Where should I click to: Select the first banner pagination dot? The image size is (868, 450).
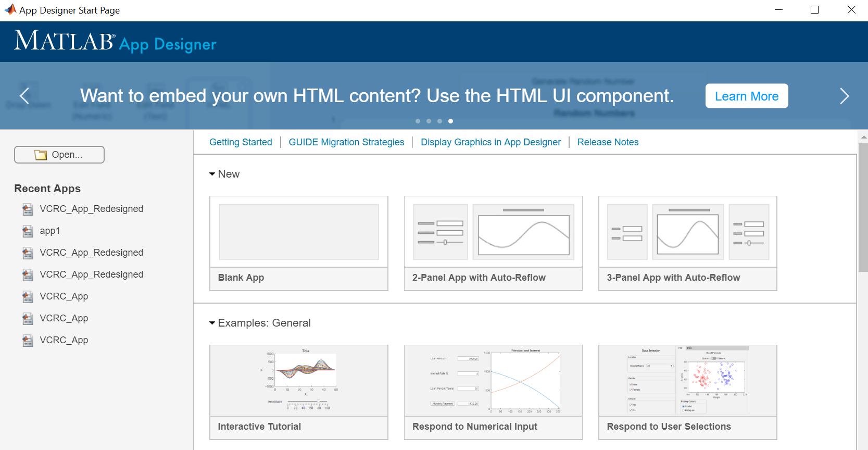point(418,121)
